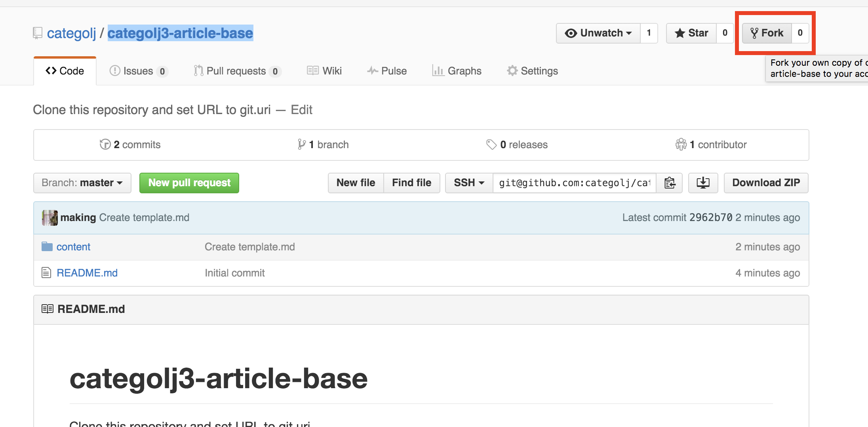Click the New pull request button
Image resolution: width=868 pixels, height=427 pixels.
click(189, 183)
